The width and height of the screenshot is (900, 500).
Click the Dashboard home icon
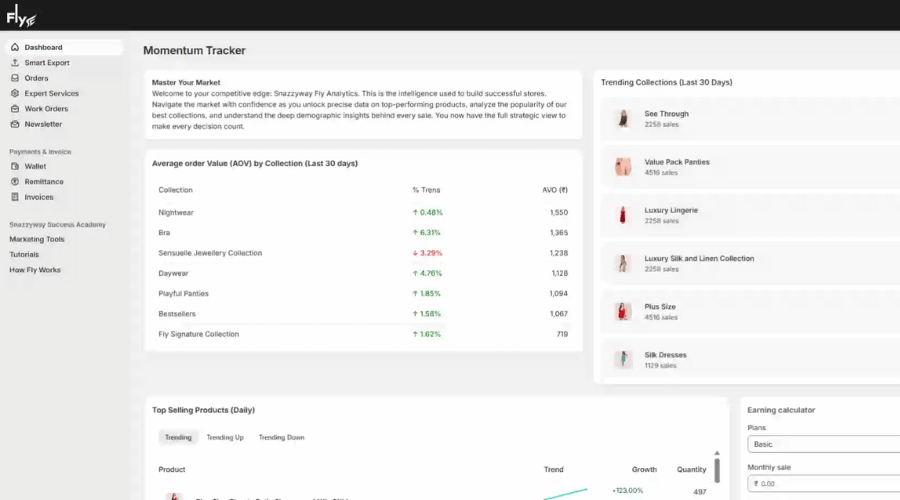[x=15, y=47]
